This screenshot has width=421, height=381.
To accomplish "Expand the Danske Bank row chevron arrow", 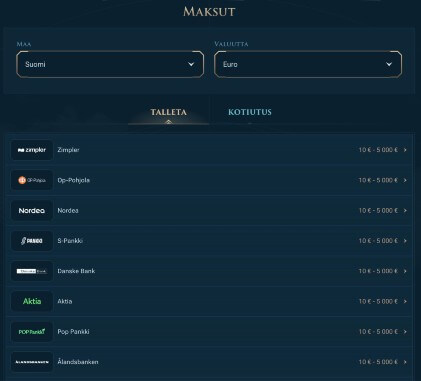I will (x=405, y=271).
